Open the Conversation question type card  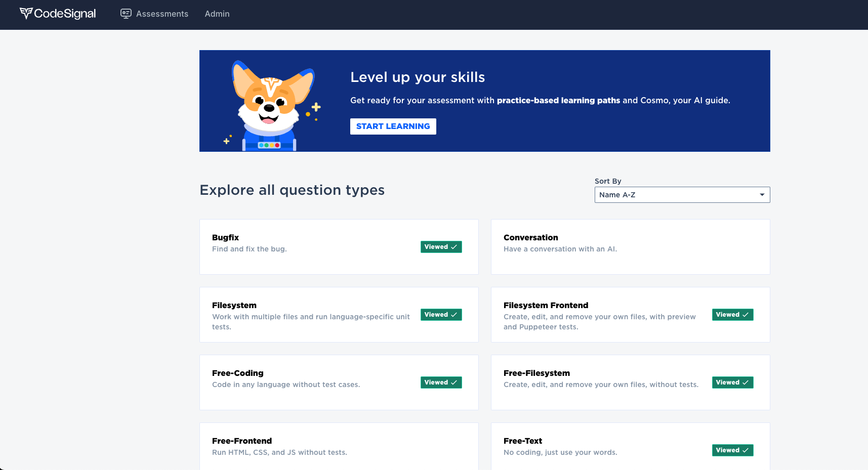coord(530,238)
